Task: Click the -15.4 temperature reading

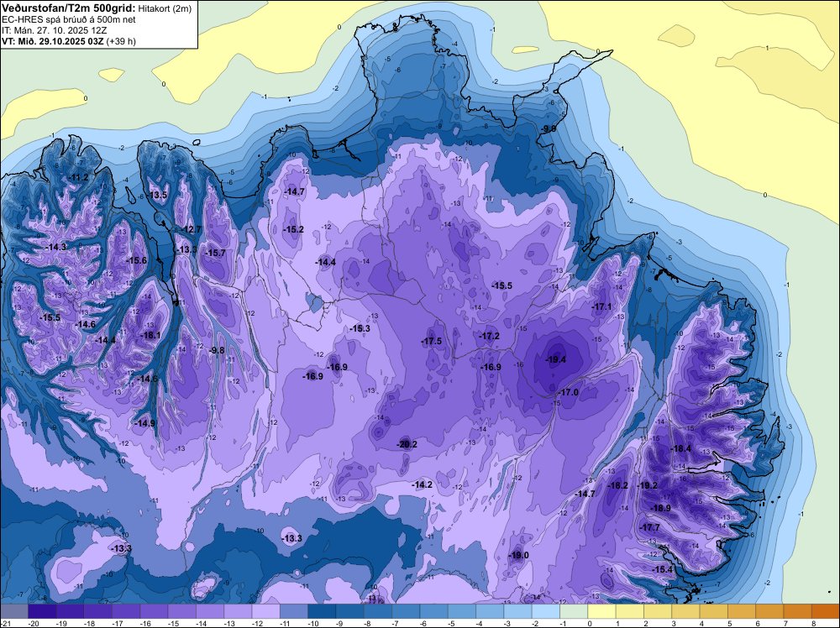Action: (x=663, y=569)
